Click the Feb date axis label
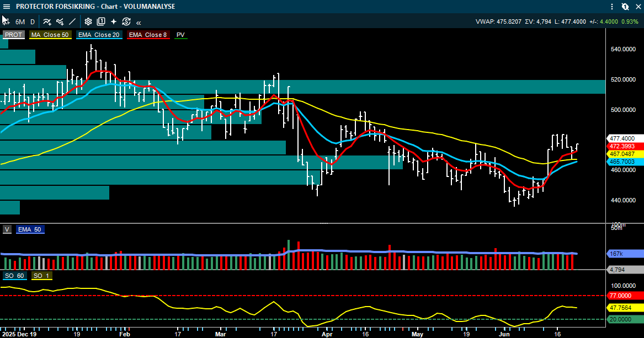This screenshot has width=644, height=338. [x=125, y=334]
